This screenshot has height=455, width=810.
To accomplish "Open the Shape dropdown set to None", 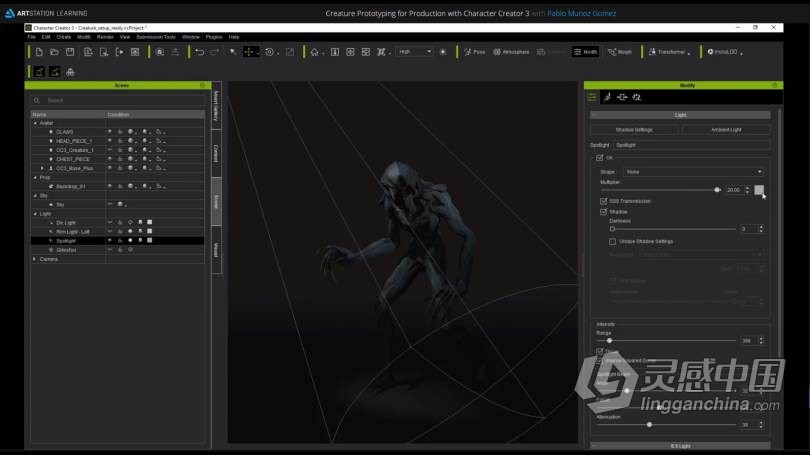I will pos(693,172).
